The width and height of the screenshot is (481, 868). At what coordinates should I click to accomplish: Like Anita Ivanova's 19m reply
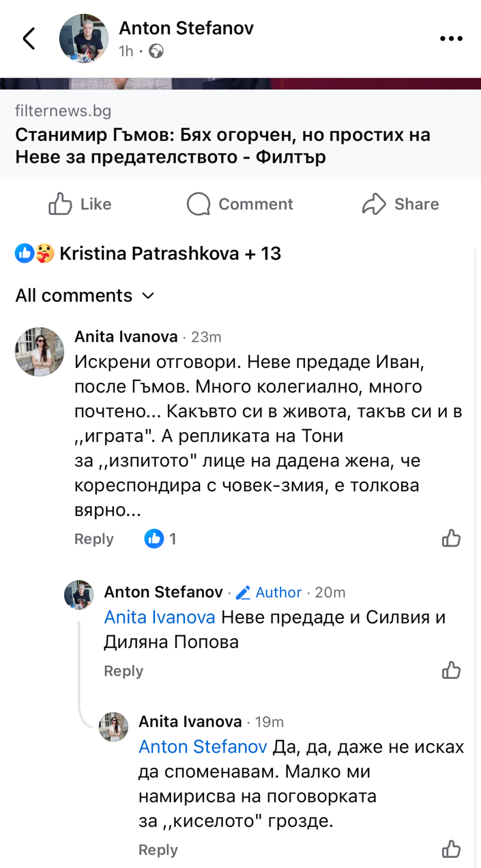[451, 849]
